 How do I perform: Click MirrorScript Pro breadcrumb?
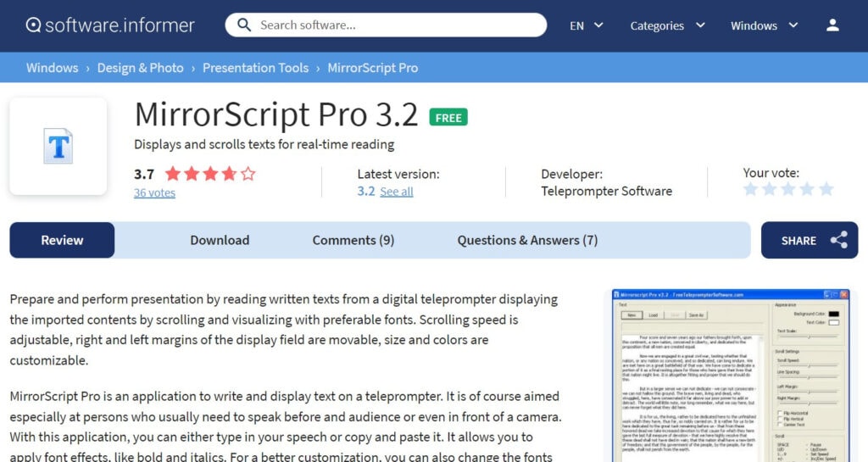373,68
